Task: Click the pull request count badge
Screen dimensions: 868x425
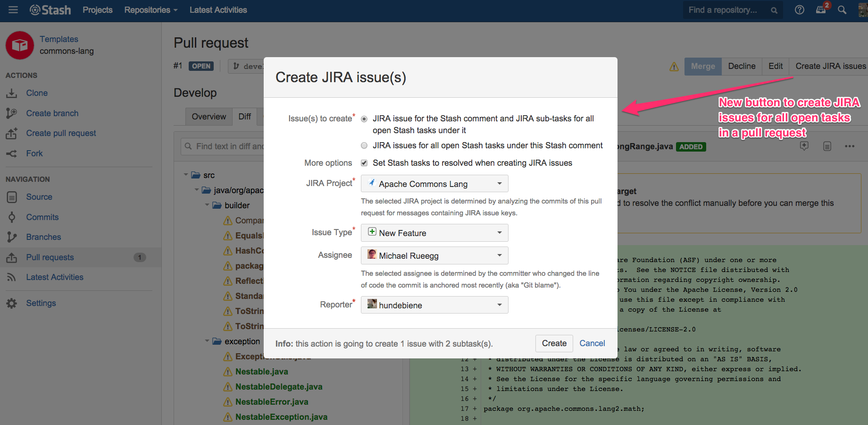Action: tap(140, 257)
